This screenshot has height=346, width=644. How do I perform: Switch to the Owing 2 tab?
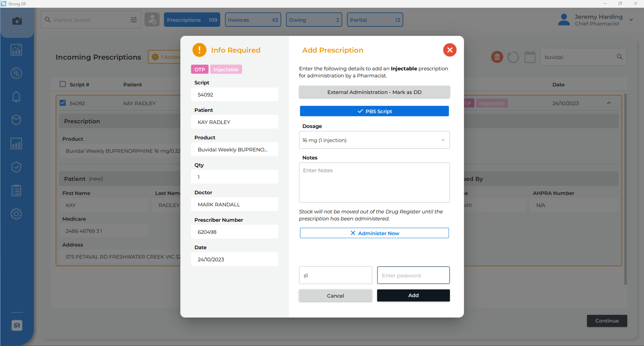(x=314, y=20)
